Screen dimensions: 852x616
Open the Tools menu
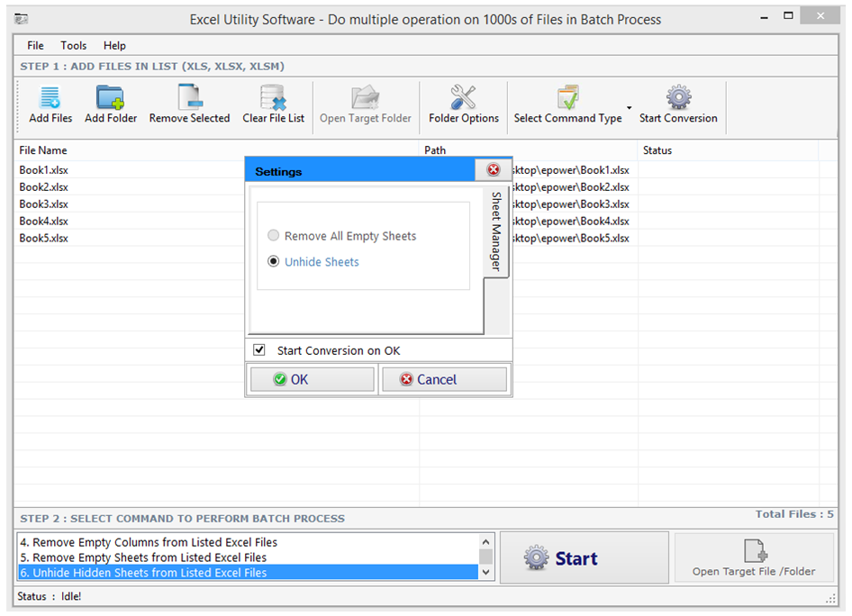coord(73,46)
